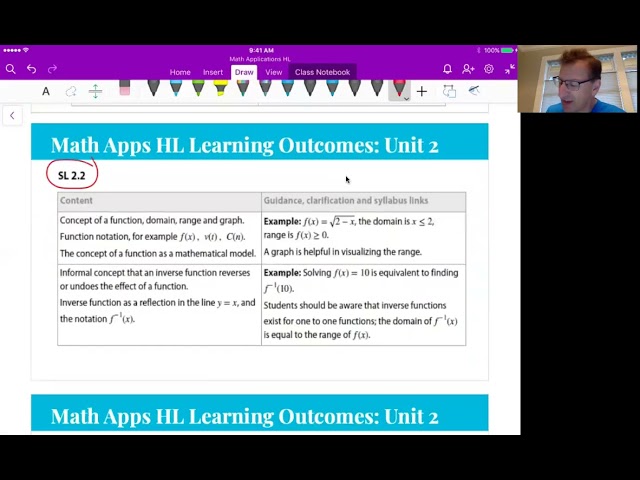
Task: Switch to the Insert tab
Action: pyautogui.click(x=213, y=72)
